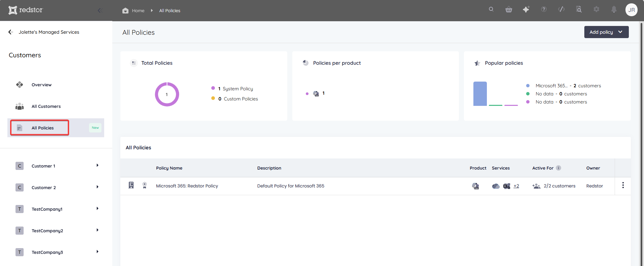Click the blue Microsoft 365 legend dot
Viewport: 644px width, 266px height.
tap(528, 86)
